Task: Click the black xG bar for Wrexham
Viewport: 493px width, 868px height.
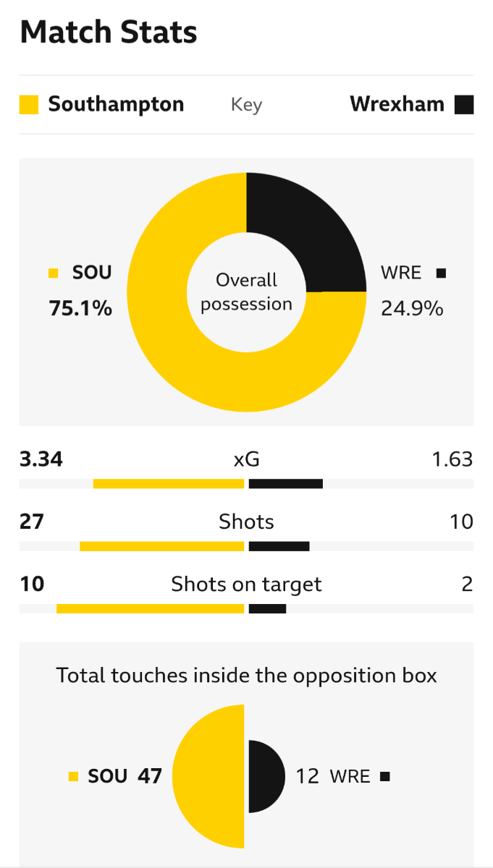Action: tap(286, 484)
